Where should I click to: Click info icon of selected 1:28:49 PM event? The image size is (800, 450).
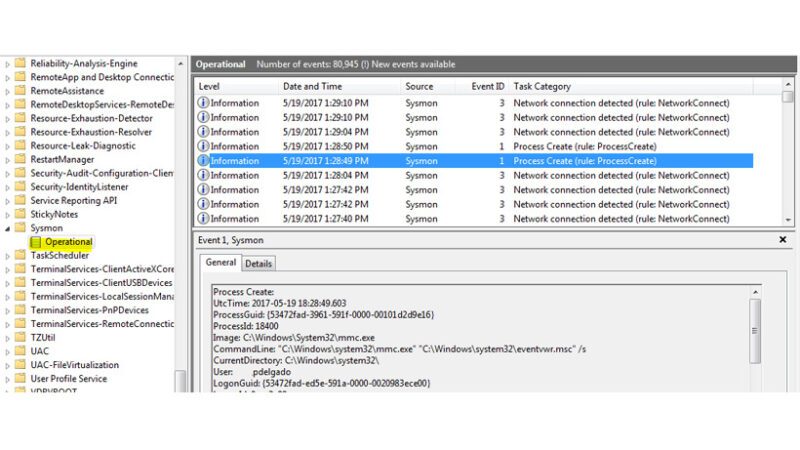point(203,161)
